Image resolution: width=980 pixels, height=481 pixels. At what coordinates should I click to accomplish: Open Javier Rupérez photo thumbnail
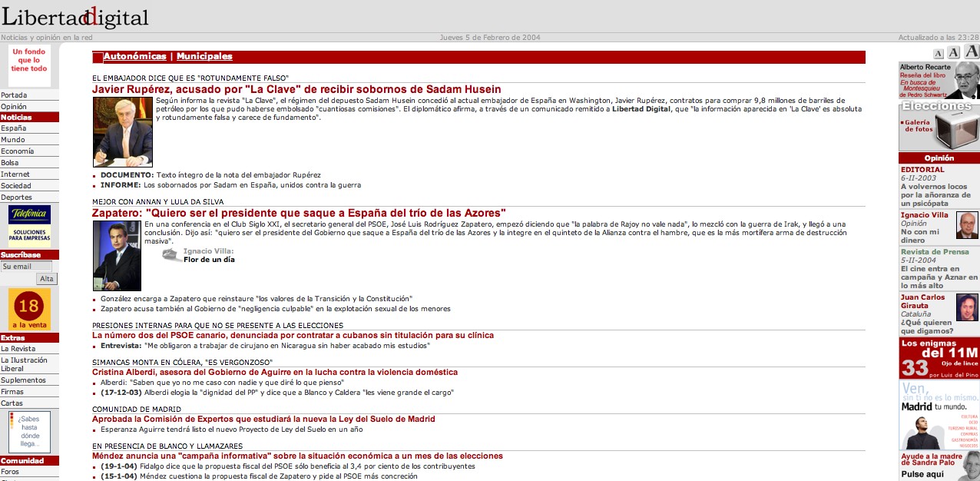122,132
